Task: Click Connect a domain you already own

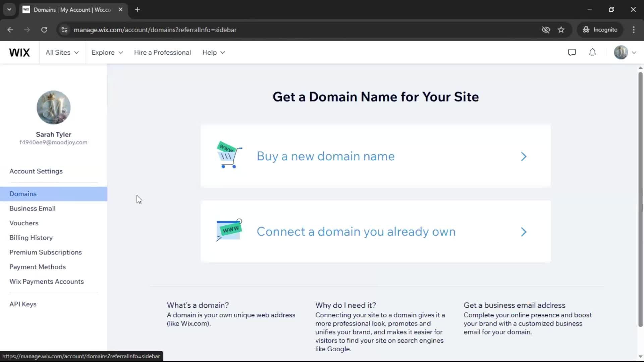Action: [x=376, y=231]
